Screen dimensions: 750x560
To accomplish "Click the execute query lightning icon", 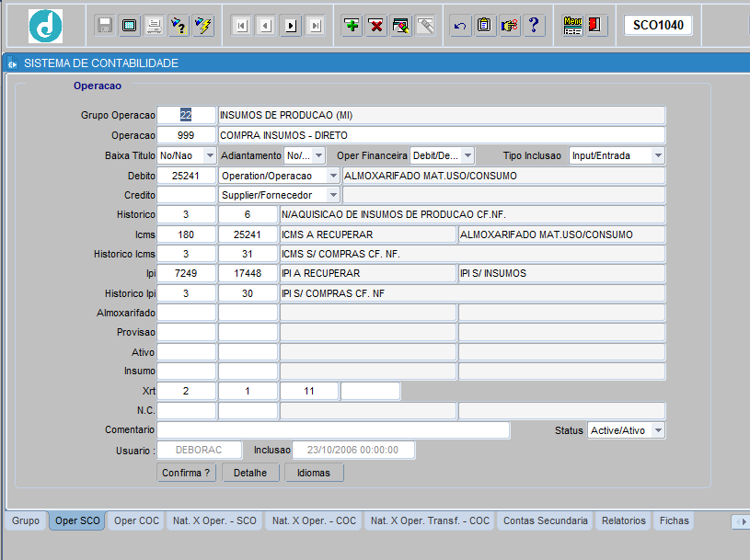I will pos(203,26).
